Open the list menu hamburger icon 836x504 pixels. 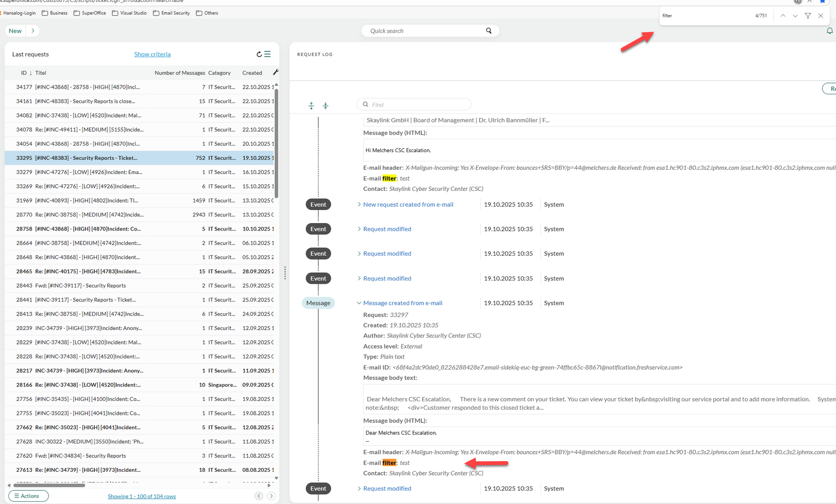(x=268, y=54)
